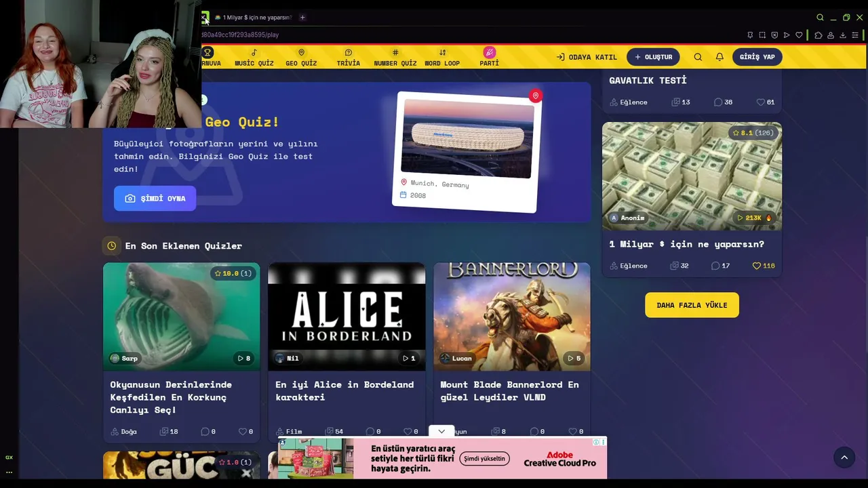Open a new browser tab
This screenshot has height=488, width=868.
pos(302,18)
